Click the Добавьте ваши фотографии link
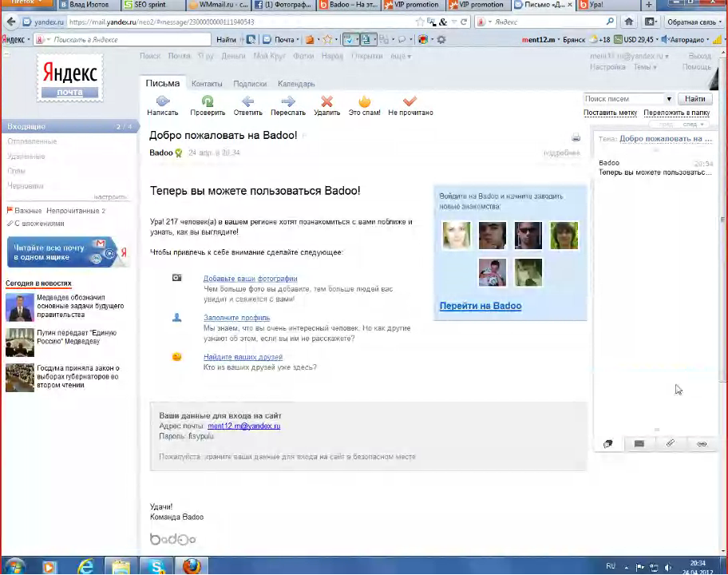The width and height of the screenshot is (728, 575). pos(251,278)
